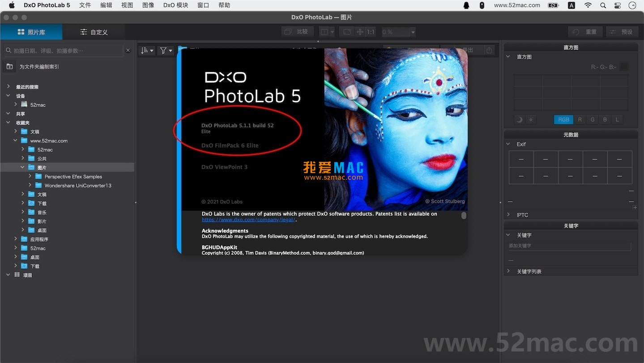
Task: Switch to the 照片库 tab
Action: pos(31,32)
